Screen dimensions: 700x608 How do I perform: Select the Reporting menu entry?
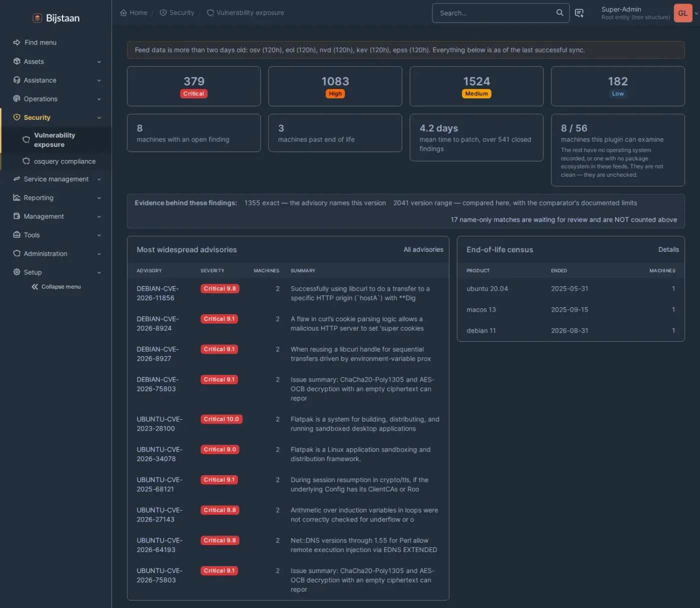56,198
